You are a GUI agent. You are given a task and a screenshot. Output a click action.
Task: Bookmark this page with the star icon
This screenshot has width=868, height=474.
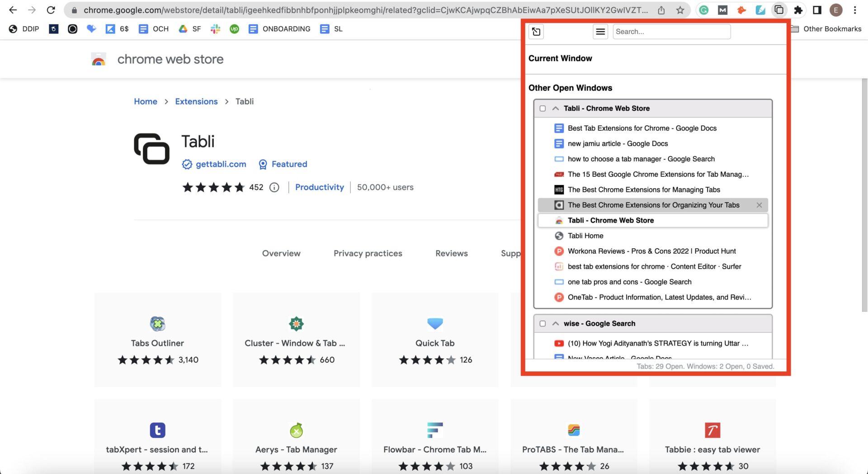[x=680, y=10]
